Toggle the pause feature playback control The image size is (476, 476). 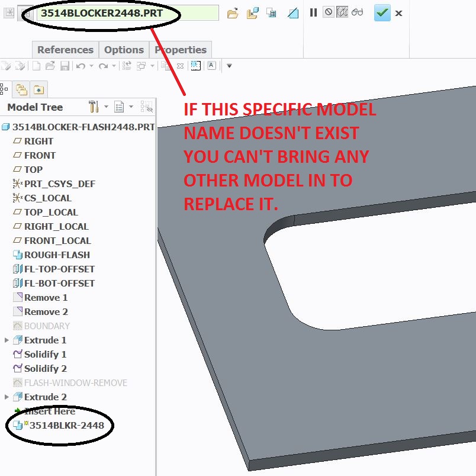click(313, 13)
